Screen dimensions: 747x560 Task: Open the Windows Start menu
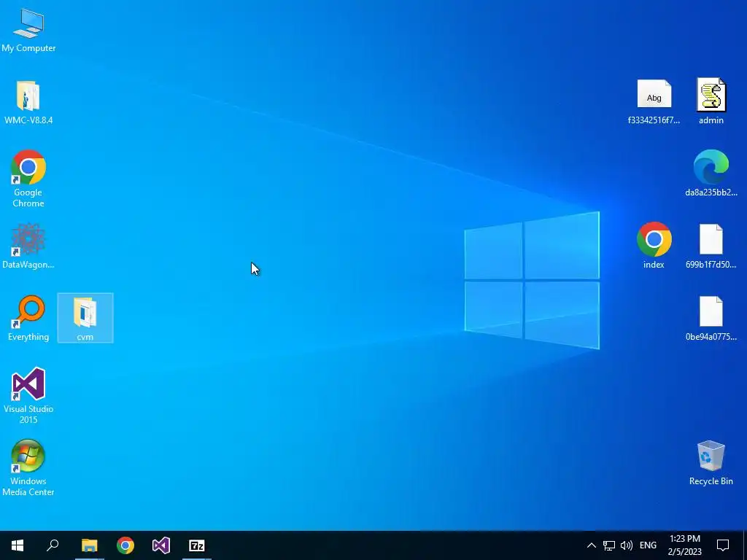[x=18, y=545]
